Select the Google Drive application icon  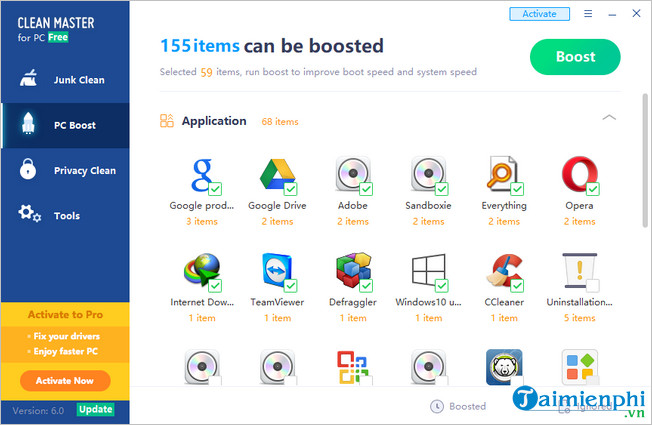tap(276, 174)
